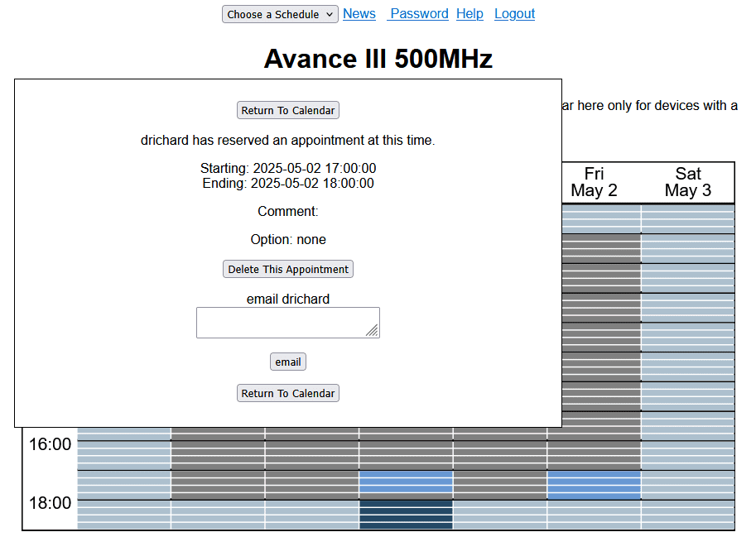This screenshot has height=556, width=756.
Task: Select the Sat May 3 column header
Action: (688, 181)
